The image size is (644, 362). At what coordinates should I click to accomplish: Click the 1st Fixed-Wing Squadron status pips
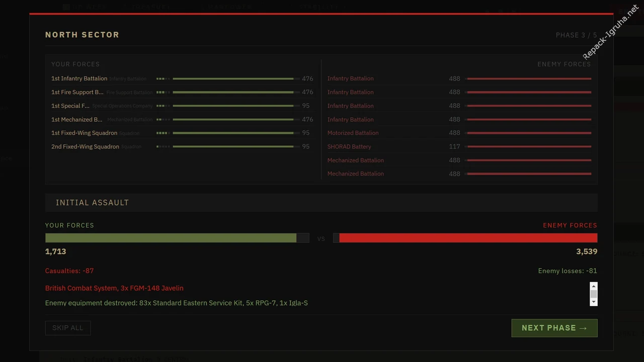click(x=163, y=133)
